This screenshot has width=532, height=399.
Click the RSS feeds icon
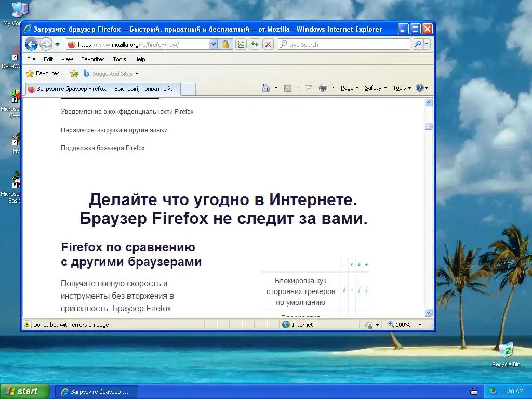pyautogui.click(x=288, y=88)
